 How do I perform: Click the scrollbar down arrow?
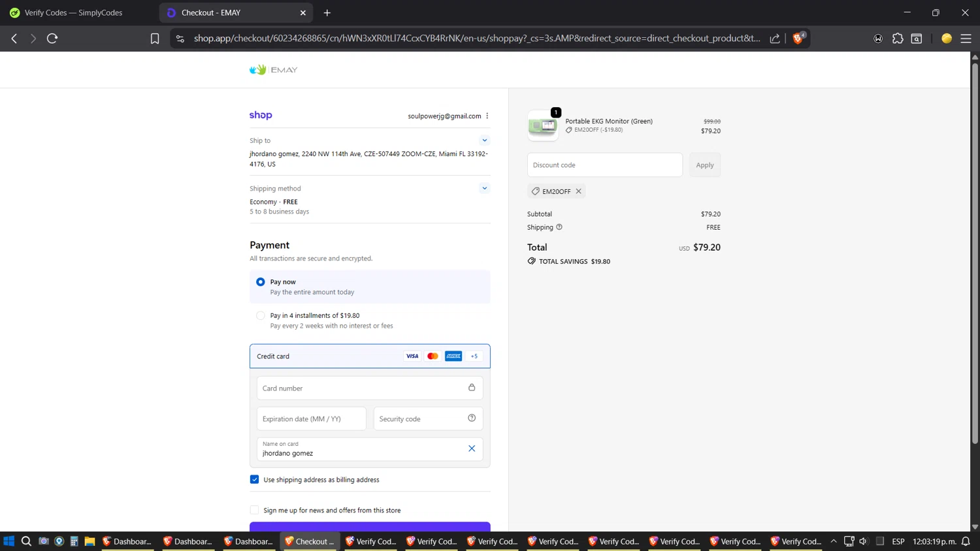(975, 527)
